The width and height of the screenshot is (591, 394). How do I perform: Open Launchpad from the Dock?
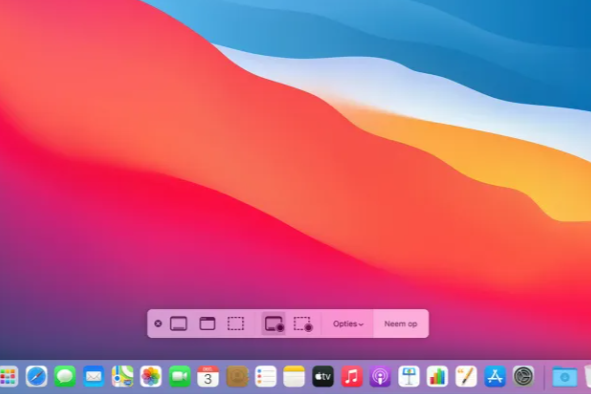[8, 376]
